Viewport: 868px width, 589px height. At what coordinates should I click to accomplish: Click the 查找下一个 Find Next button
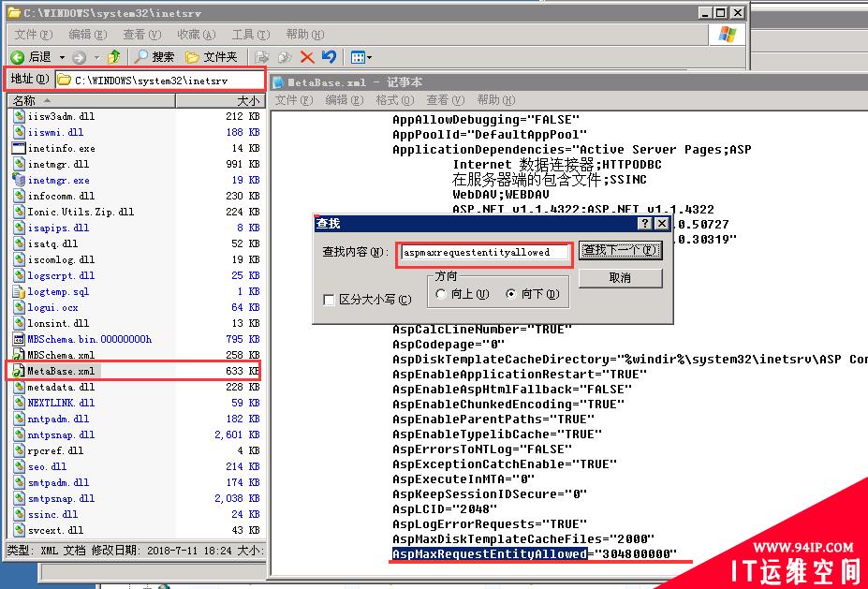(x=620, y=250)
